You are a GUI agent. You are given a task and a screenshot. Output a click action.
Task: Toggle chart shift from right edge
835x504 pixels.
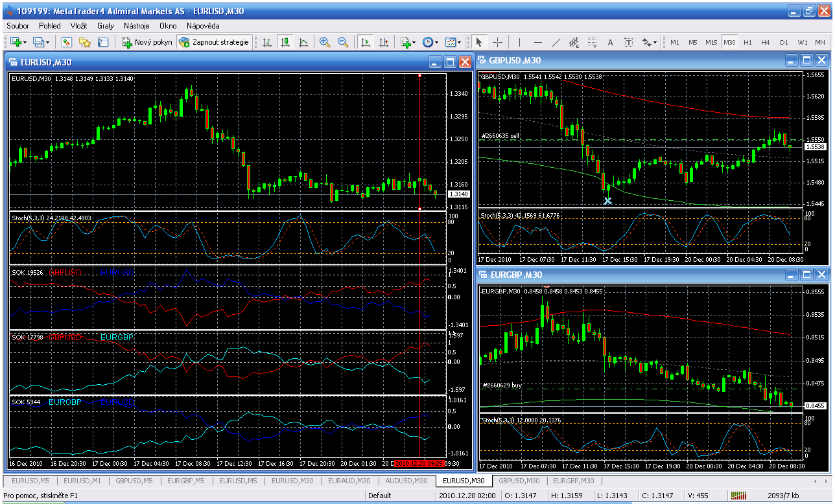pyautogui.click(x=384, y=42)
